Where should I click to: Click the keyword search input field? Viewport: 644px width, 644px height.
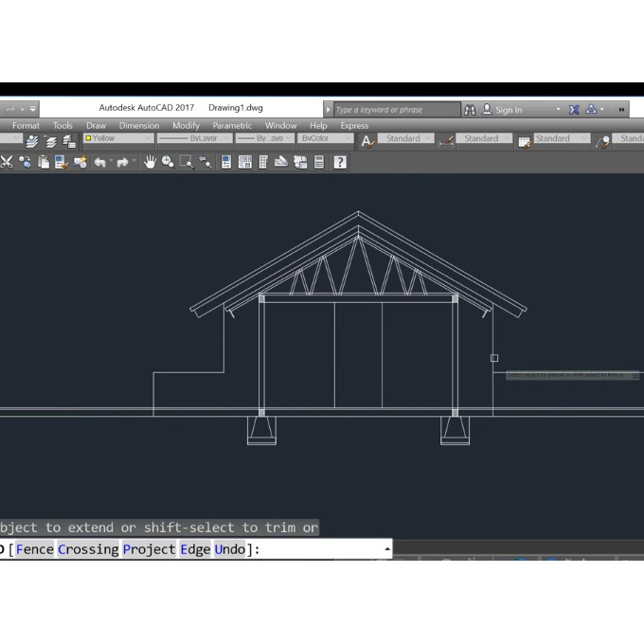pos(393,110)
